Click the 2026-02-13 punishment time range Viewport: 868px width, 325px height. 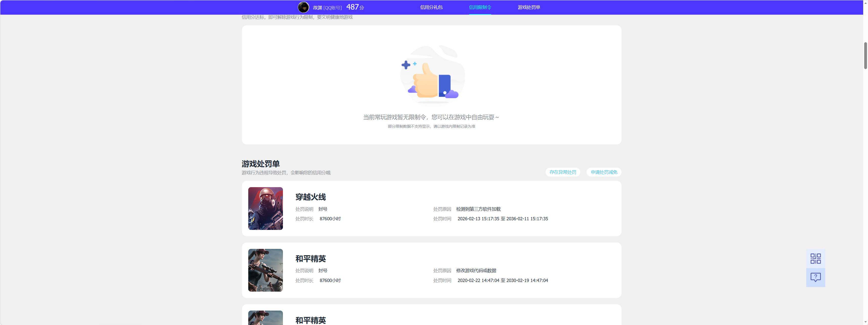pos(502,219)
